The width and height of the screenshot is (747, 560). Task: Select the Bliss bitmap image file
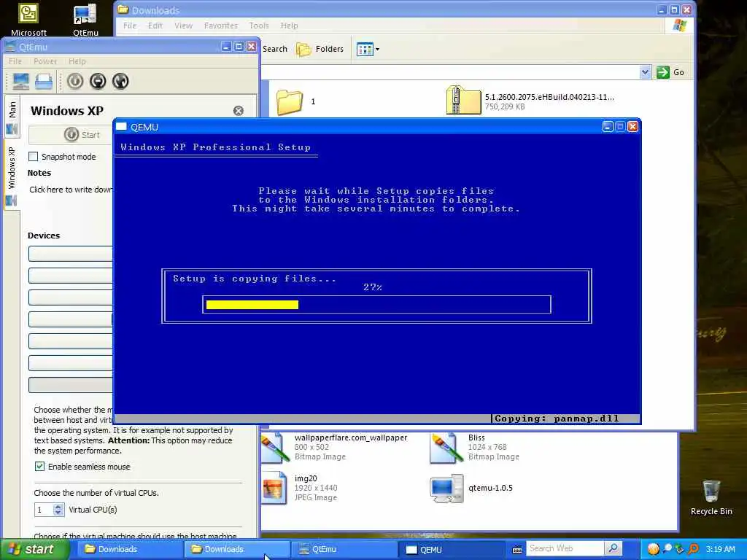[x=474, y=447]
